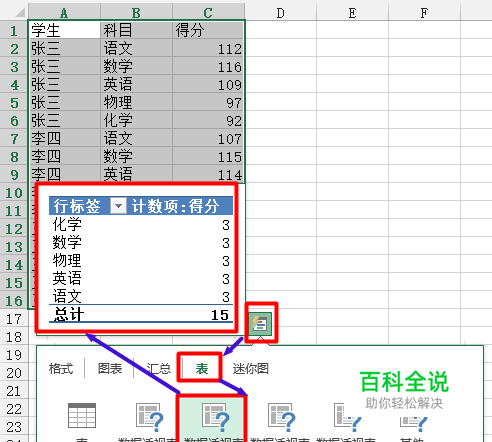The width and height of the screenshot is (492, 442).
Task: Select the 表 tab in Quick Analysis
Action: tap(202, 368)
